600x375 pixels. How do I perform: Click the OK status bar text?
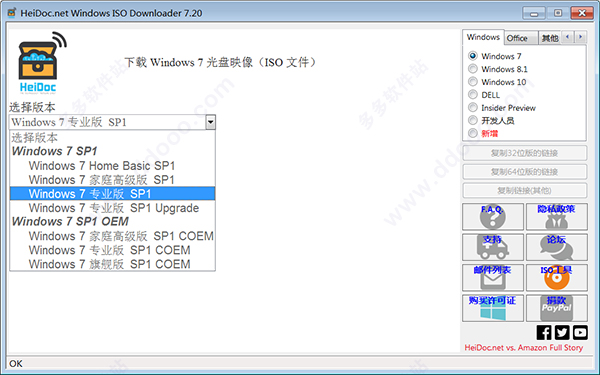(x=16, y=364)
